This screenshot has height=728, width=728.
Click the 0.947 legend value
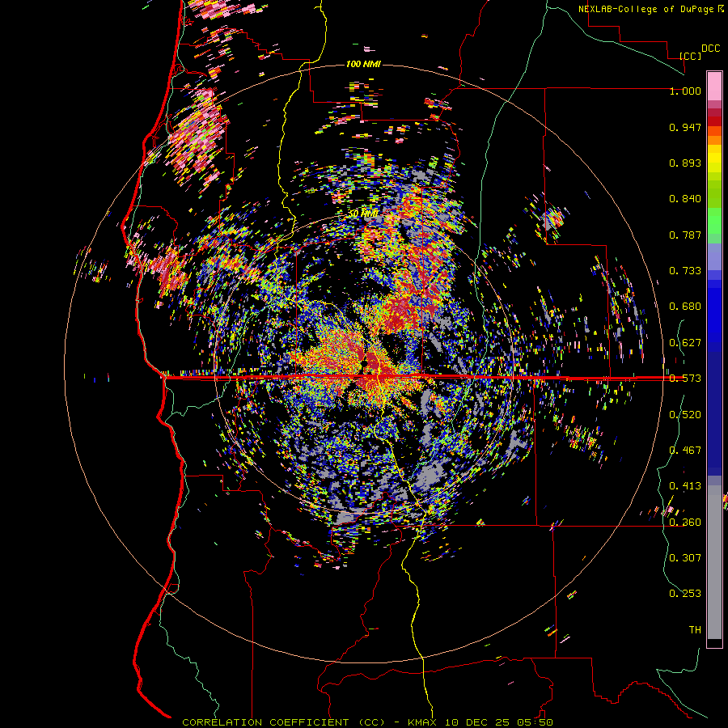(685, 127)
